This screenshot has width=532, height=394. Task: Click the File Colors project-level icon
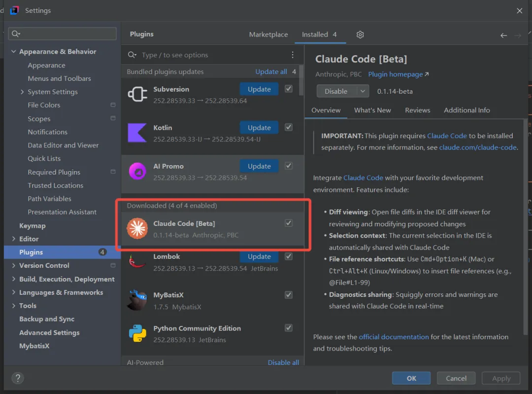click(113, 105)
